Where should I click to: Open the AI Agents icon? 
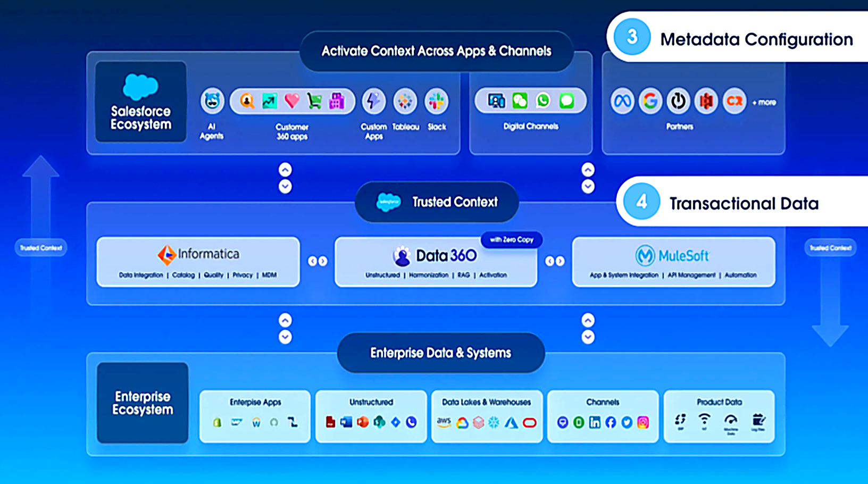pyautogui.click(x=212, y=101)
